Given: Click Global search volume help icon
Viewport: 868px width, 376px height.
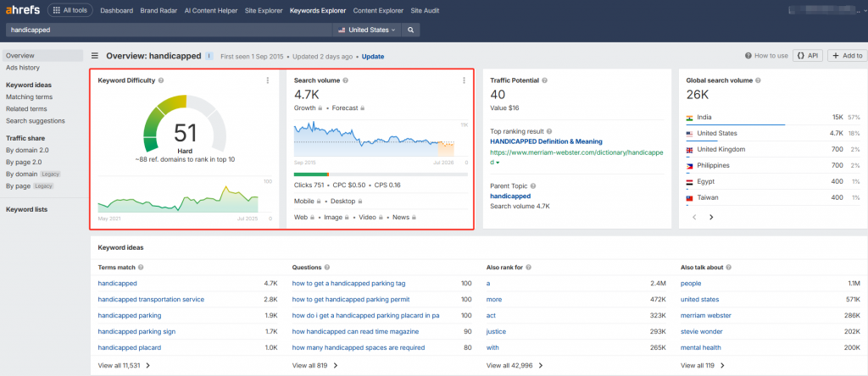Looking at the screenshot, I should click(x=758, y=80).
